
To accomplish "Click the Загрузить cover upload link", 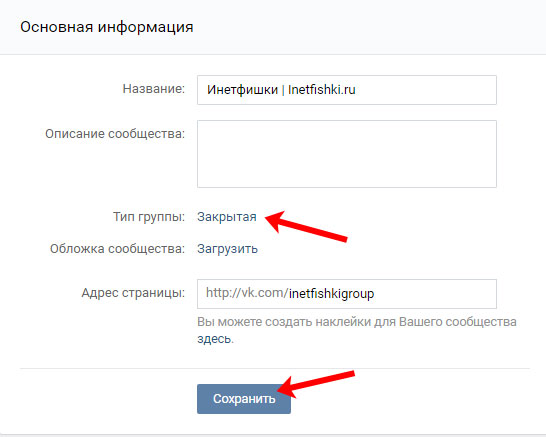I will (227, 249).
